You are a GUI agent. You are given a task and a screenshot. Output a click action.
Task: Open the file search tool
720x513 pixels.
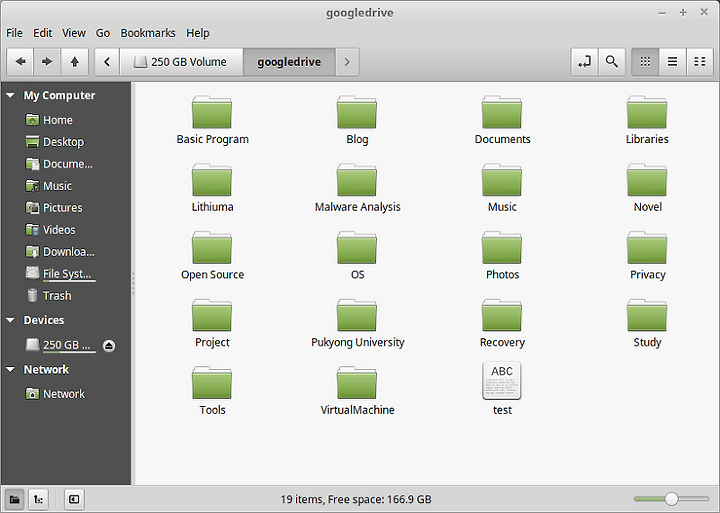(x=612, y=62)
